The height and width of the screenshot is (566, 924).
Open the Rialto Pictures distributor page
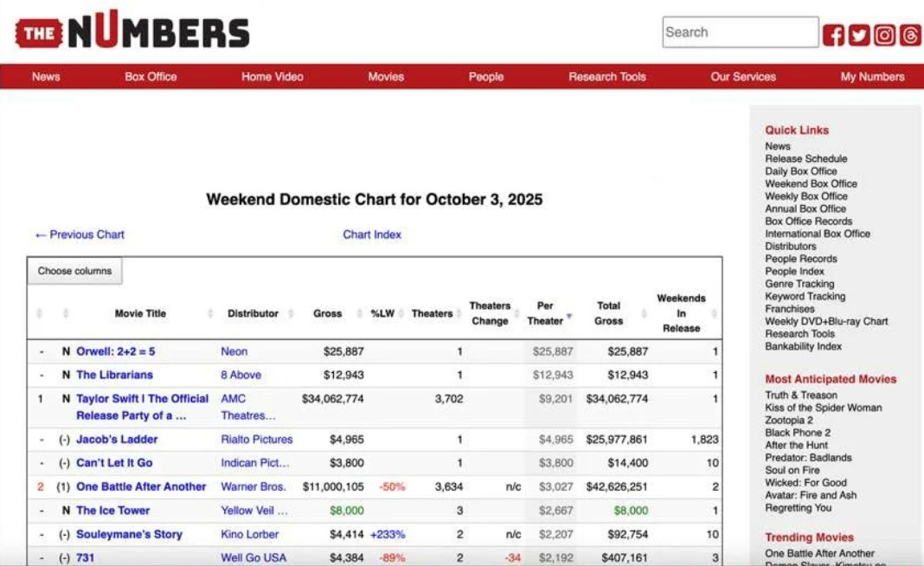257,440
